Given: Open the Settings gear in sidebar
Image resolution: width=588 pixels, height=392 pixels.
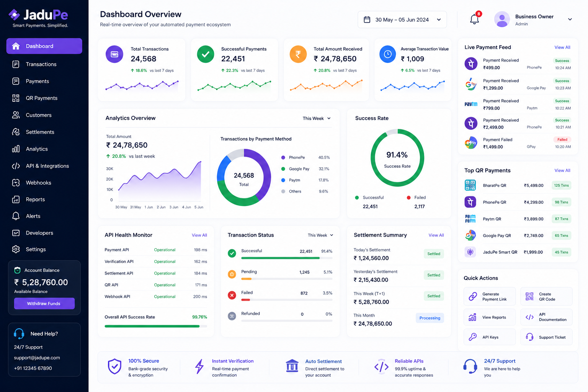Looking at the screenshot, I should coord(16,249).
